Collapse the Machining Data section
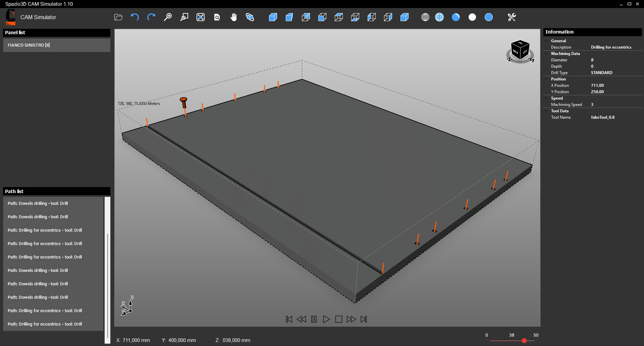 tap(546, 54)
